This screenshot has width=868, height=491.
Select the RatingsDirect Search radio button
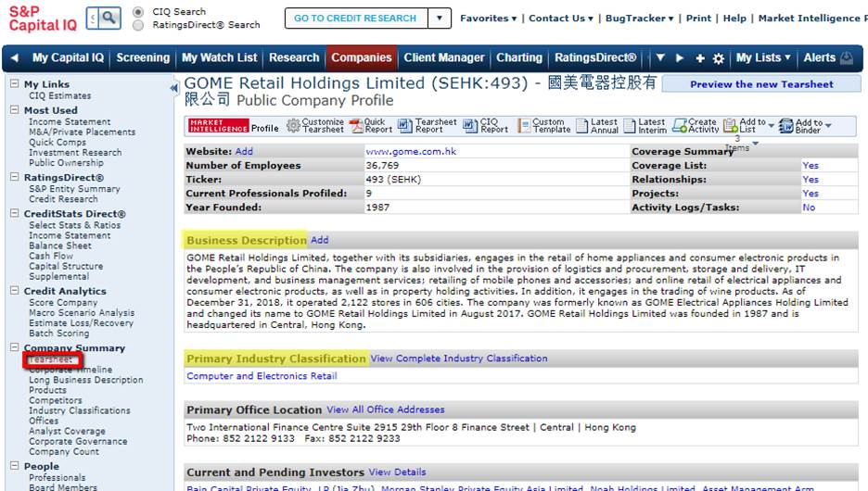(138, 25)
